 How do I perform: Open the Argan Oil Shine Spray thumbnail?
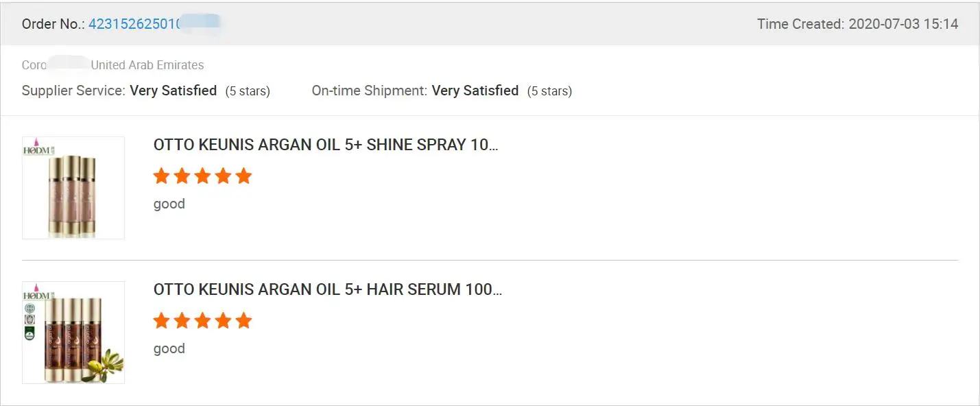pyautogui.click(x=73, y=188)
